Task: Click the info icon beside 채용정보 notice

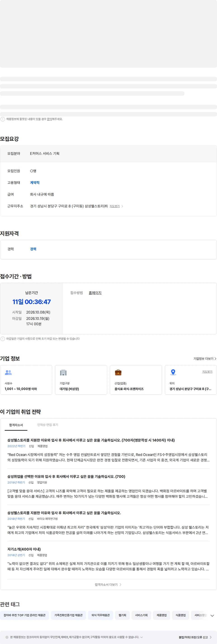Action: point(3,119)
